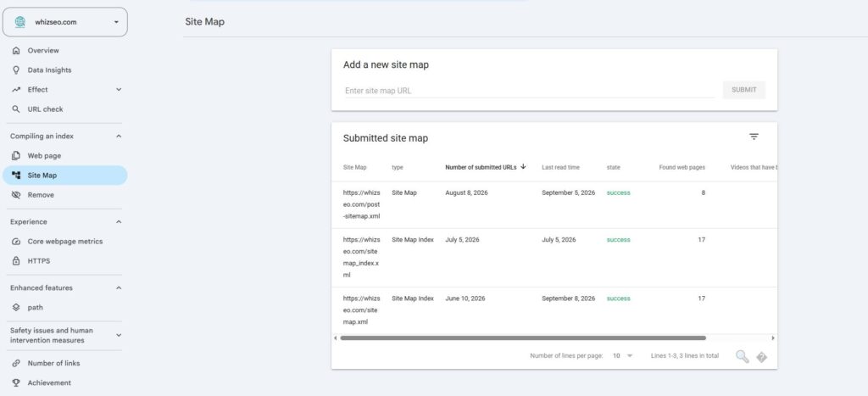Open the sitemap.xml row
The width and height of the screenshot is (868, 396).
pos(554,310)
